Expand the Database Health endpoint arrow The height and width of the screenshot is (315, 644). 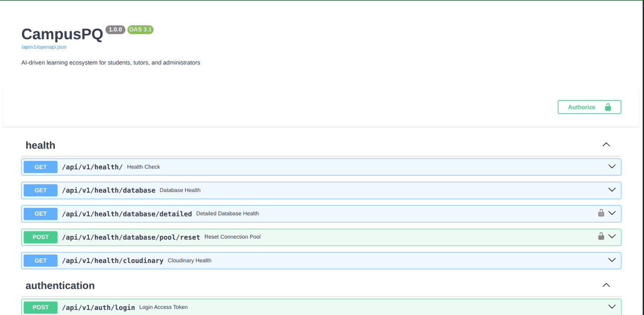coord(612,190)
